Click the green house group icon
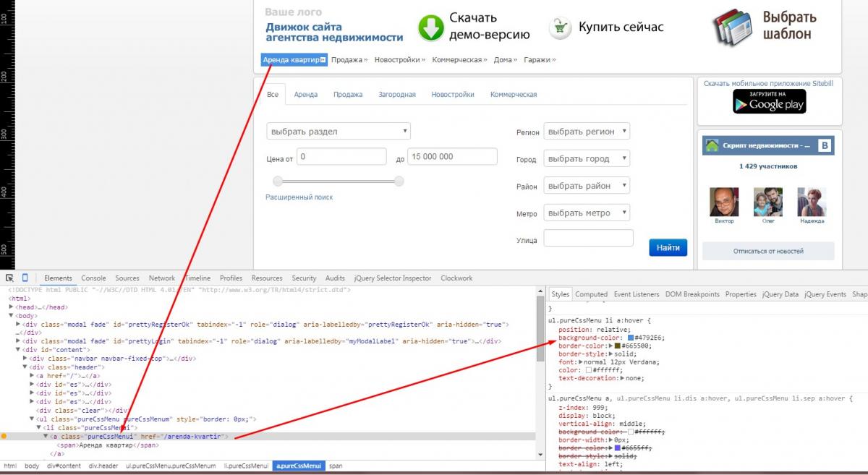The height and width of the screenshot is (475, 868). tap(712, 145)
